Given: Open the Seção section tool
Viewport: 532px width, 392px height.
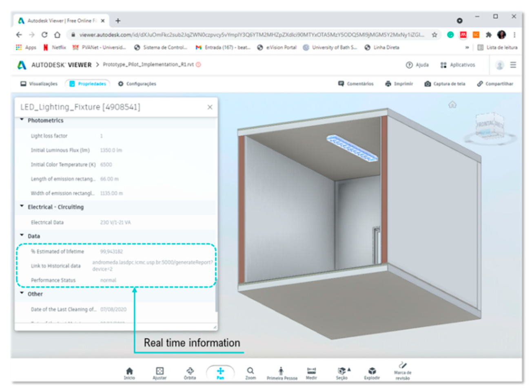Looking at the screenshot, I should pos(342,371).
